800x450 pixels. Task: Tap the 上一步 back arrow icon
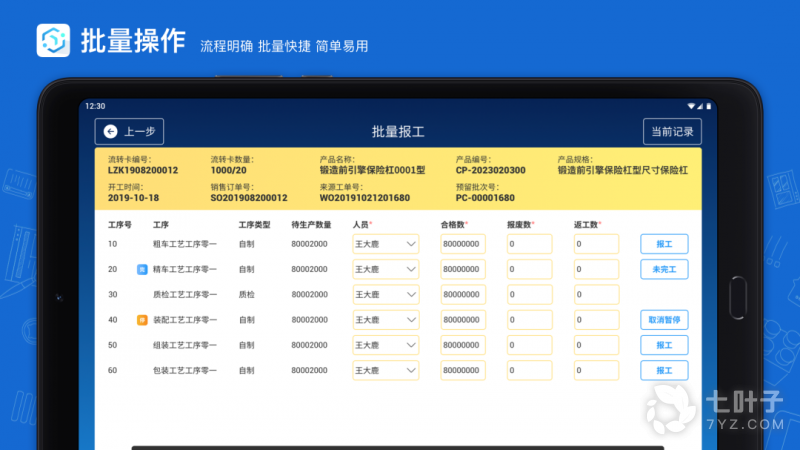click(x=110, y=131)
